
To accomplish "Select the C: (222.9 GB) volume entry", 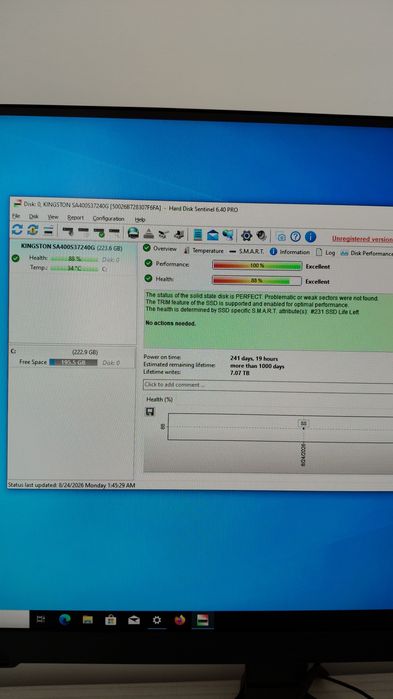I will point(72,357).
